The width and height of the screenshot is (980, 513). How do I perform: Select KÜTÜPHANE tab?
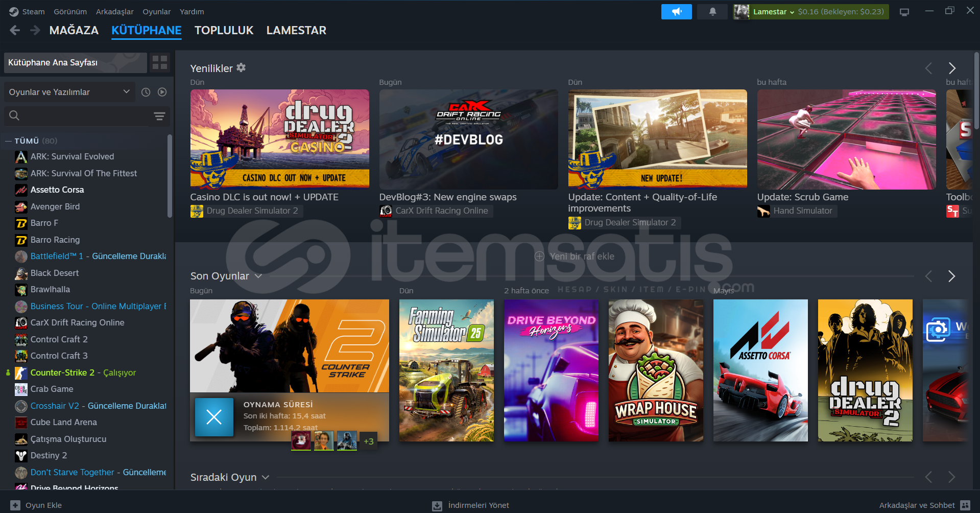147,30
